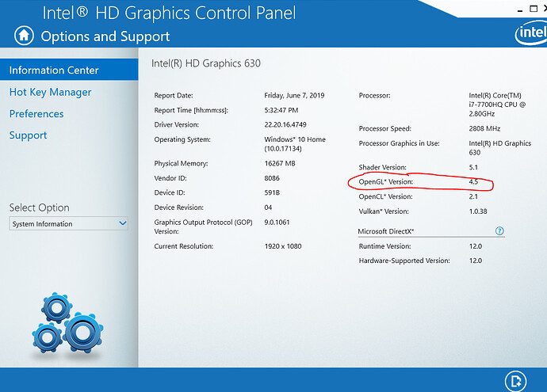Minimize the Intel Graphics Control Panel window
547x392 pixels.
(x=520, y=10)
